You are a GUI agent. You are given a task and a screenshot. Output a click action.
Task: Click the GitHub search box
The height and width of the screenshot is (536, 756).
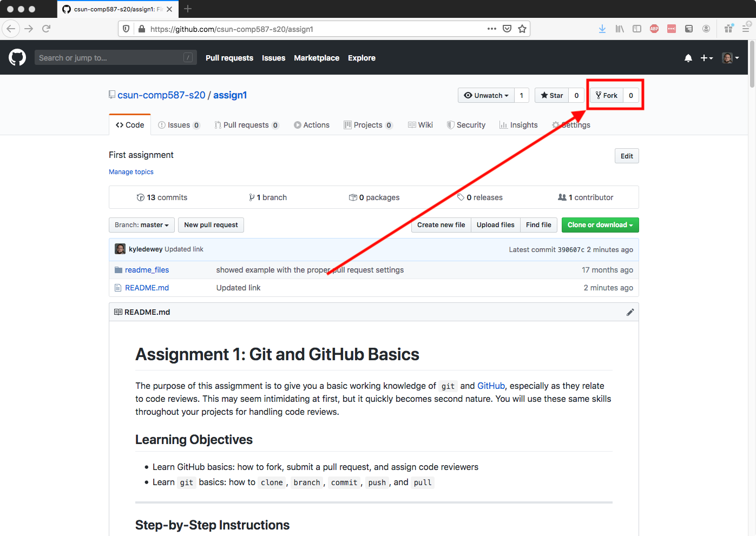point(116,57)
